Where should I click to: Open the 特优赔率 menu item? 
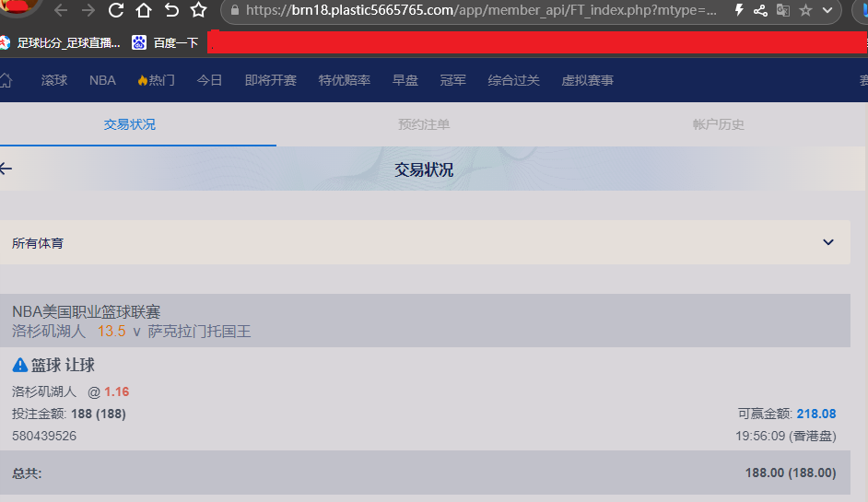(345, 80)
